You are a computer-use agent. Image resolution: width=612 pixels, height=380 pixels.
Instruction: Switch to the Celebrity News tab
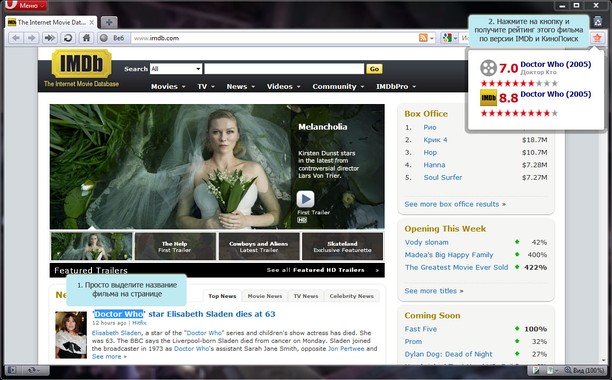coord(351,296)
